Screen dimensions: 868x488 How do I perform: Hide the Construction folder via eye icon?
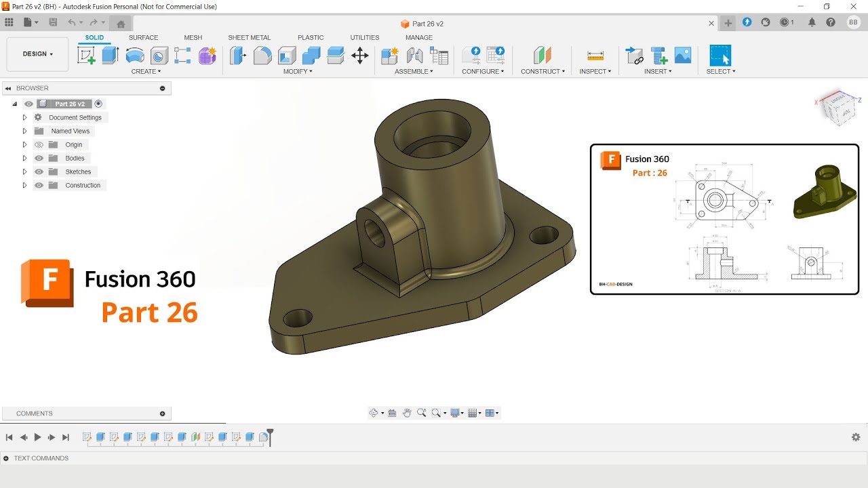tap(39, 185)
